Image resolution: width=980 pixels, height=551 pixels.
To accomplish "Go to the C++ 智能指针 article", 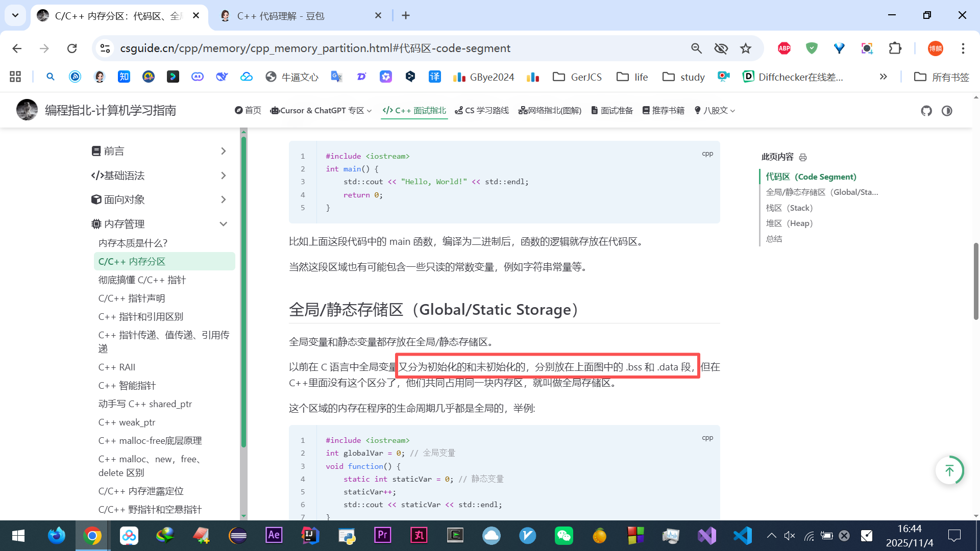I will click(127, 386).
